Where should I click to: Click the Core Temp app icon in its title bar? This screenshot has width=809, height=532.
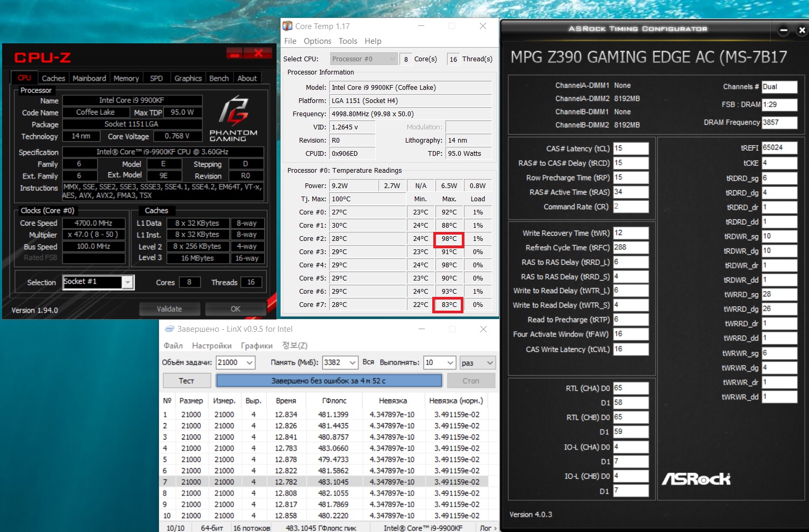(x=287, y=26)
